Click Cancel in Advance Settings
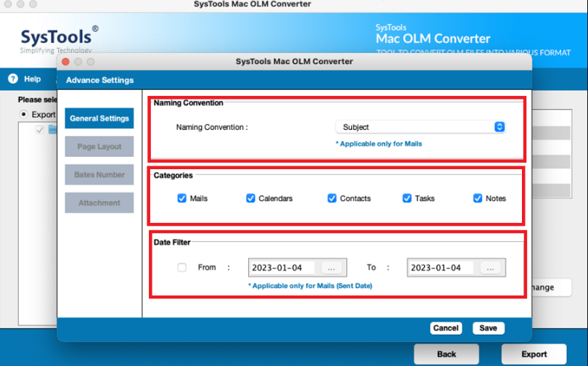 point(446,328)
